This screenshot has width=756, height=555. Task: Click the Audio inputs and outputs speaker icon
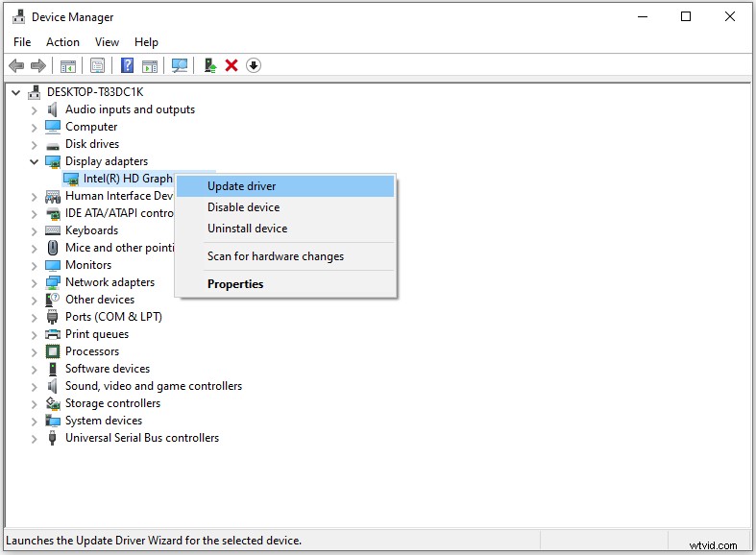coord(53,109)
